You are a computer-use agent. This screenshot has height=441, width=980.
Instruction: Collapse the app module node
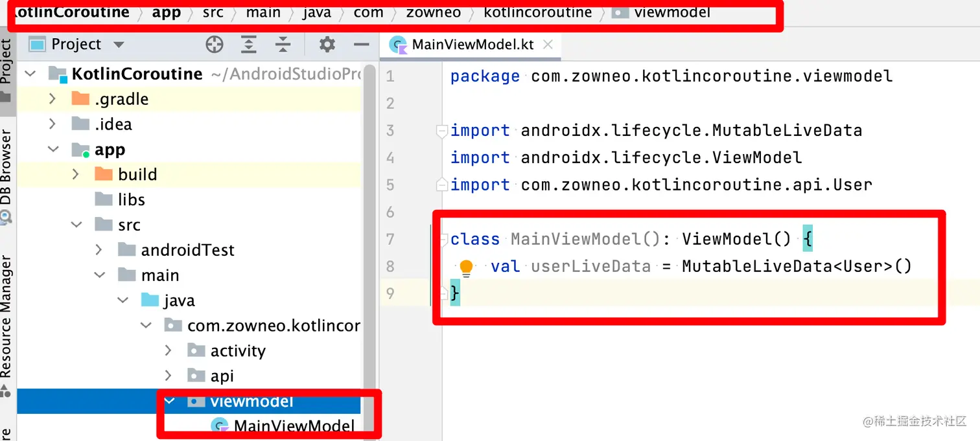(53, 150)
